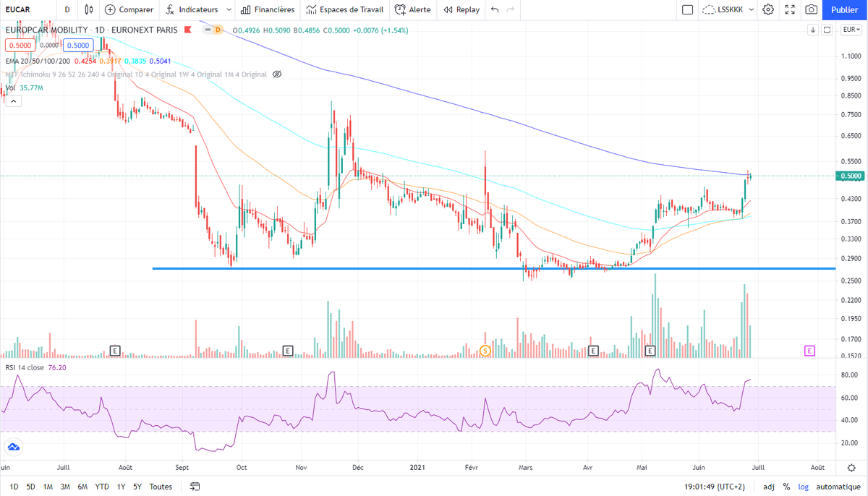Take a chart snapshot with the camera
Screen dimensions: 868x496
812,10
